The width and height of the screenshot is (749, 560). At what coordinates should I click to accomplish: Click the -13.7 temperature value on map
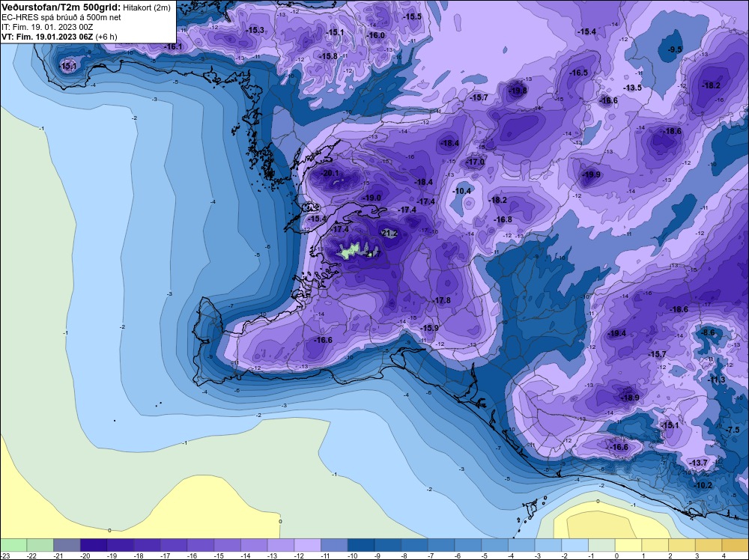click(x=700, y=463)
